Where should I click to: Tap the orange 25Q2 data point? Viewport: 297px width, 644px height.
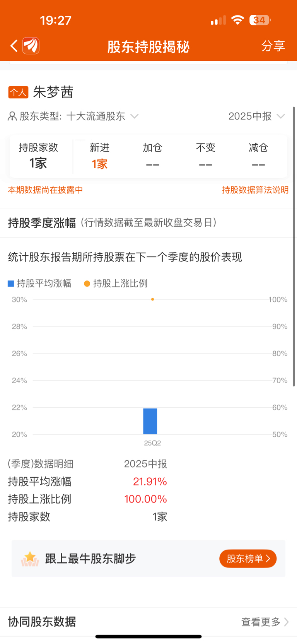152,299
